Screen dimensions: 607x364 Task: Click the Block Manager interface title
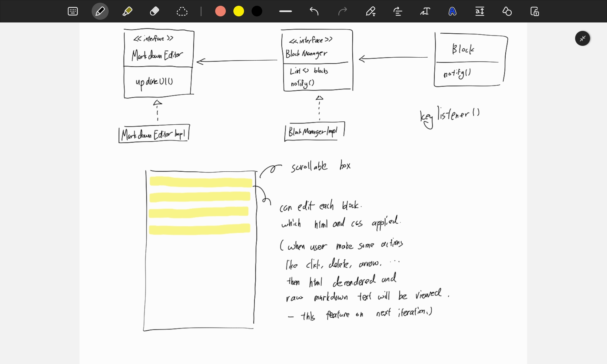307,54
